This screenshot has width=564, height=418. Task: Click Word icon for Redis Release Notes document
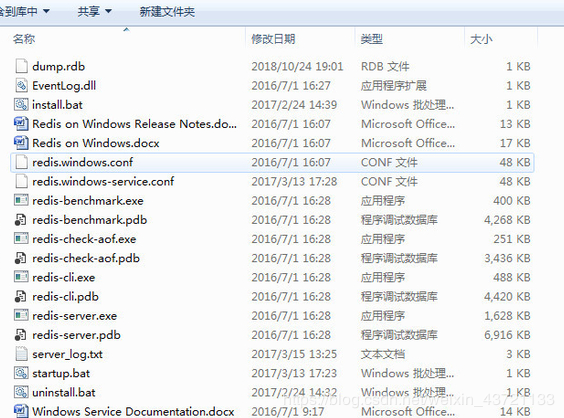21,124
